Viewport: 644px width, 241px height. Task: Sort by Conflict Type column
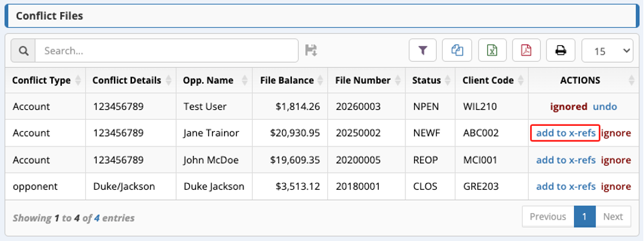coord(45,81)
